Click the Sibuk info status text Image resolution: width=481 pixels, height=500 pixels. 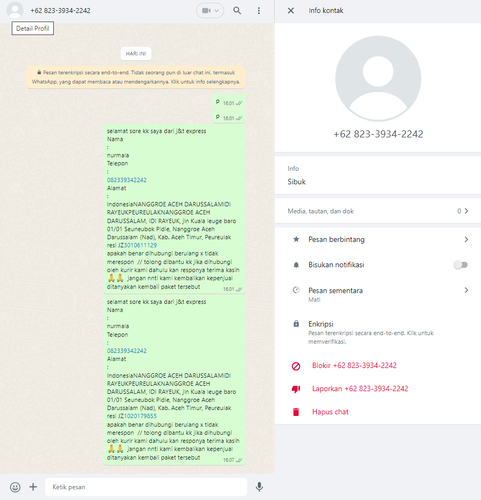coord(297,182)
